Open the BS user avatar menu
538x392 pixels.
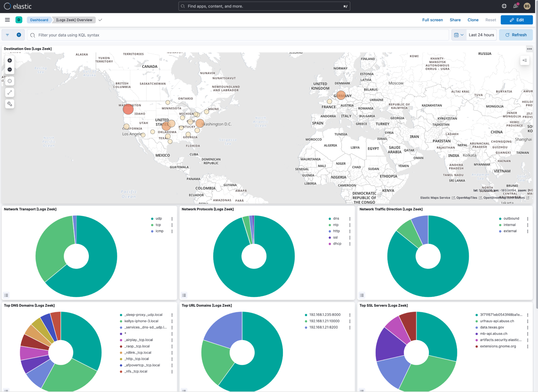(x=527, y=6)
